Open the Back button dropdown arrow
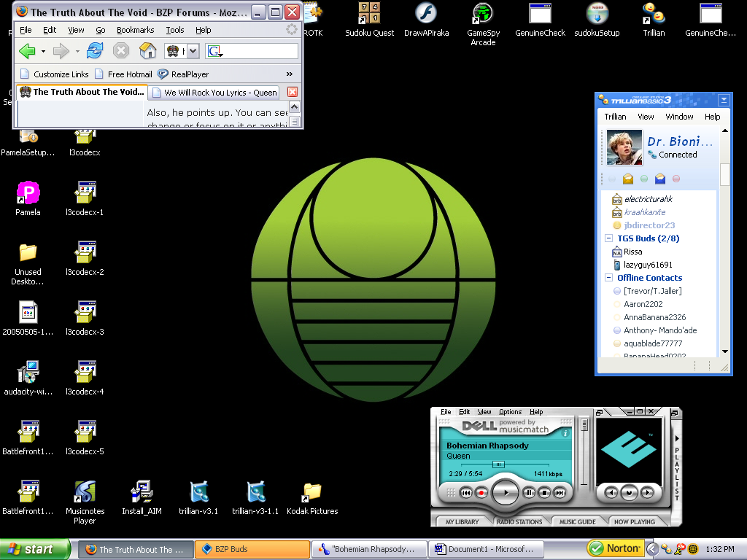The height and width of the screenshot is (560, 747). click(42, 51)
